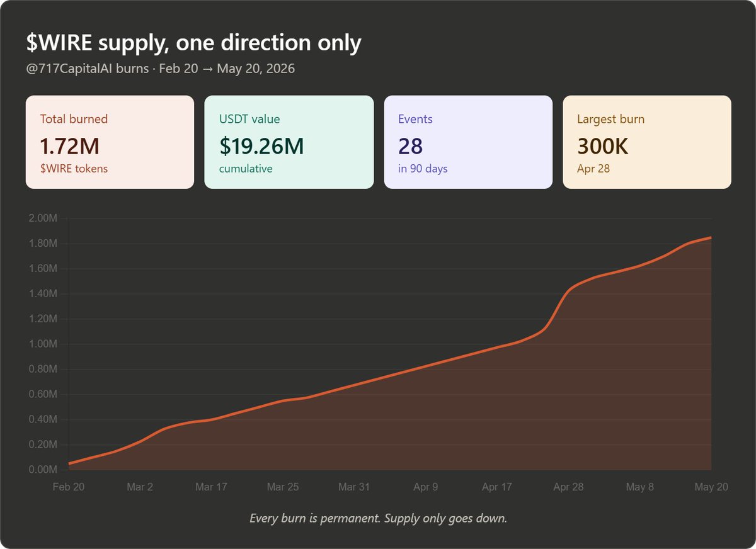Click the 0.00M y-axis label
The height and width of the screenshot is (549, 756).
[43, 470]
